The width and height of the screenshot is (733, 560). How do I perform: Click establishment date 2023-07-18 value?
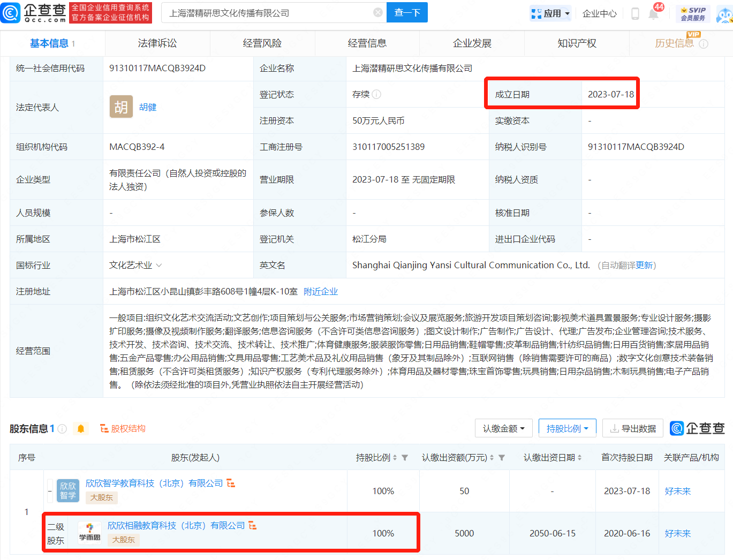coord(611,94)
